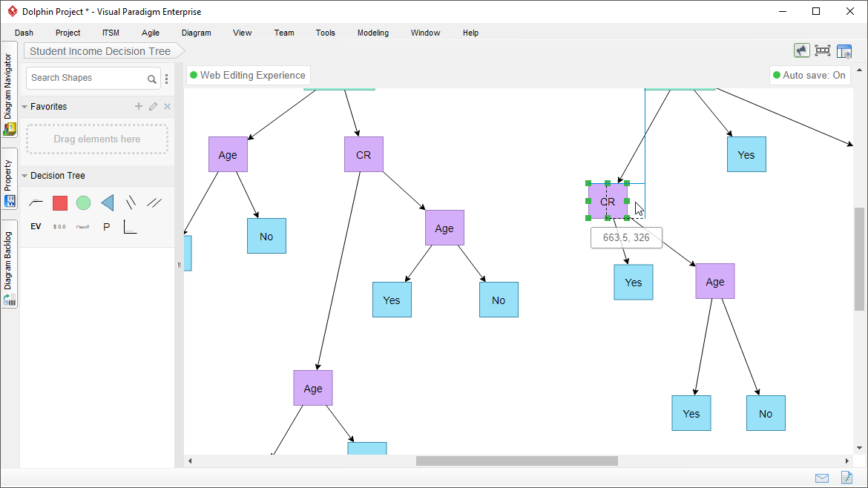Screen dimensions: 868x488
Task: Click the horizontal scrollbar thumb
Action: 517,461
